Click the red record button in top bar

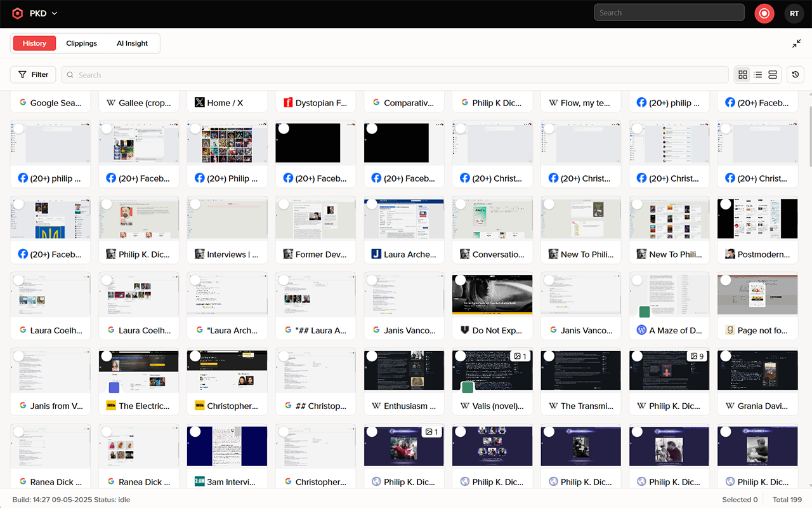coord(764,13)
